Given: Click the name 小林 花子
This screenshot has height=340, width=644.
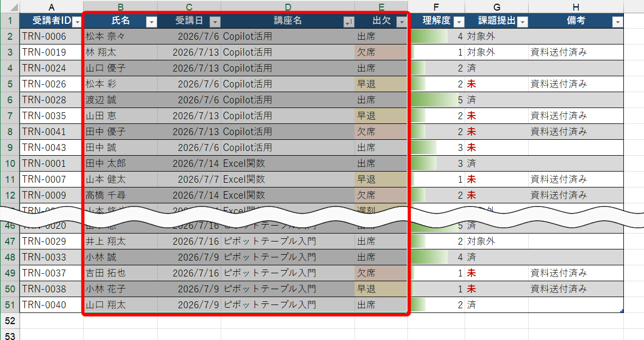Looking at the screenshot, I should [x=105, y=289].
